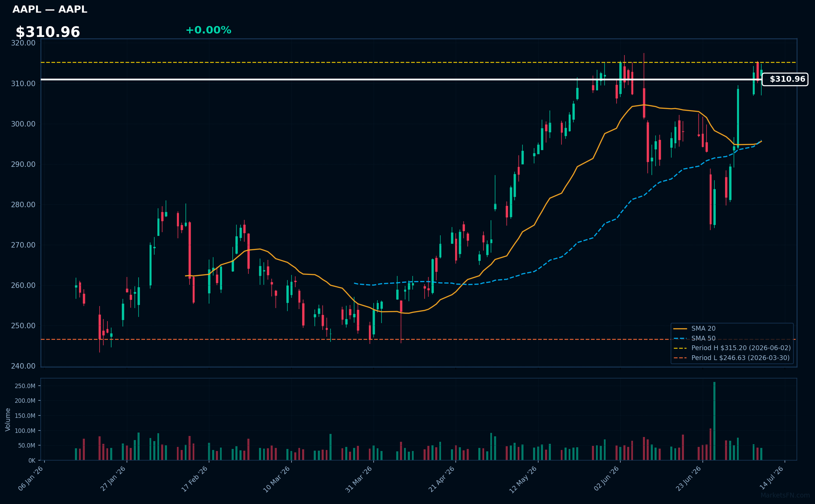Click the 31 Mar '26 date label
Viewport: 815px width, 504px height.
359,479
